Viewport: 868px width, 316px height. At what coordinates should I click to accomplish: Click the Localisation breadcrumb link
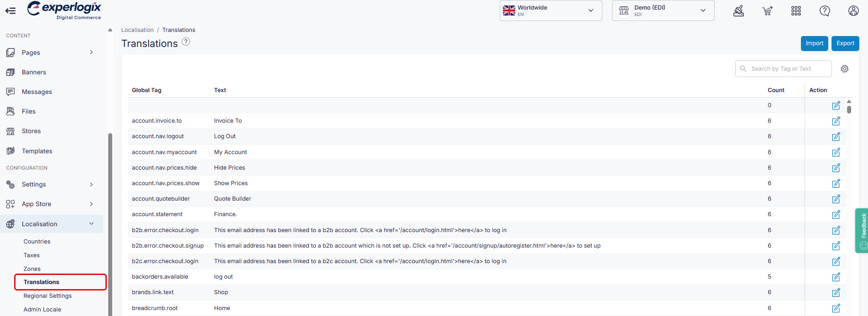(x=137, y=30)
